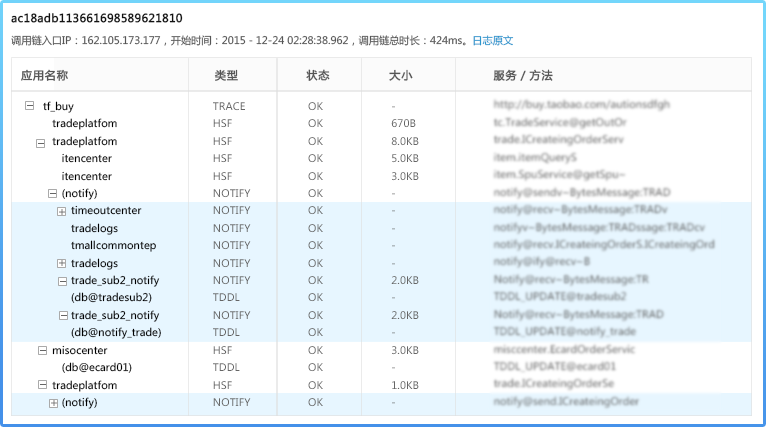Collapse the tradeplatfom node sized 8.0KB
Viewport: 766px width, 427px height.
(42, 142)
